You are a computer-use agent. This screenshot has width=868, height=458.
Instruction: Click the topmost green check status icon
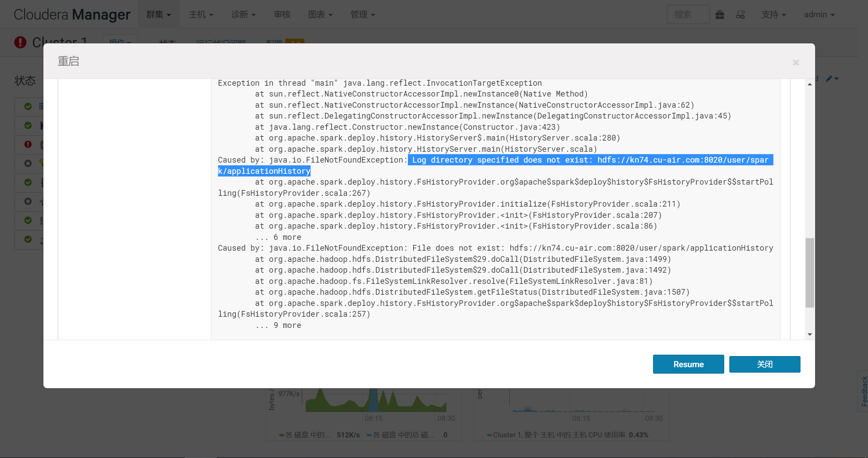coord(28,106)
